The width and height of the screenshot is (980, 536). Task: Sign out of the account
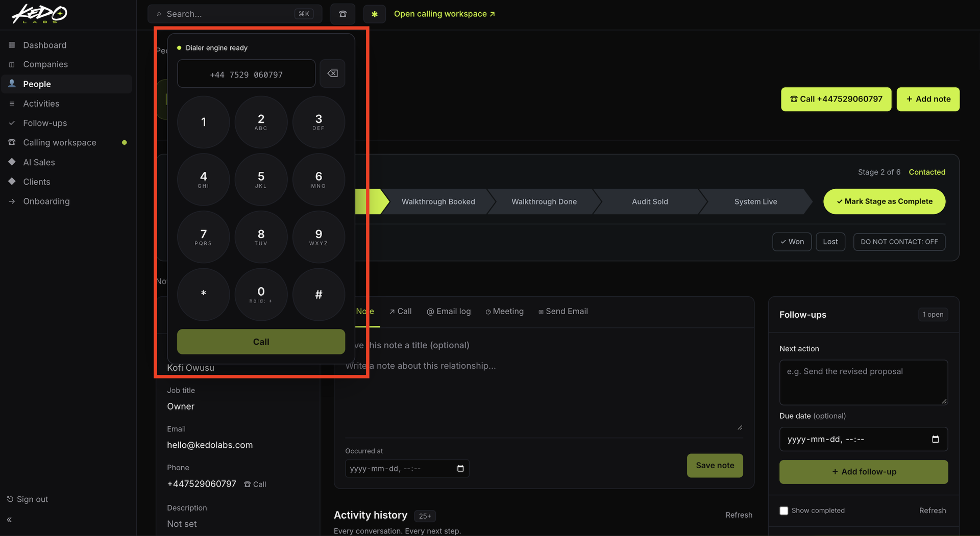[x=28, y=499]
